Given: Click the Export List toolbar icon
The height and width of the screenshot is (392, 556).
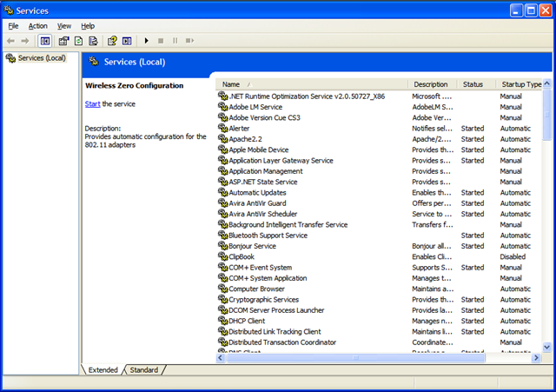Looking at the screenshot, I should [x=93, y=41].
